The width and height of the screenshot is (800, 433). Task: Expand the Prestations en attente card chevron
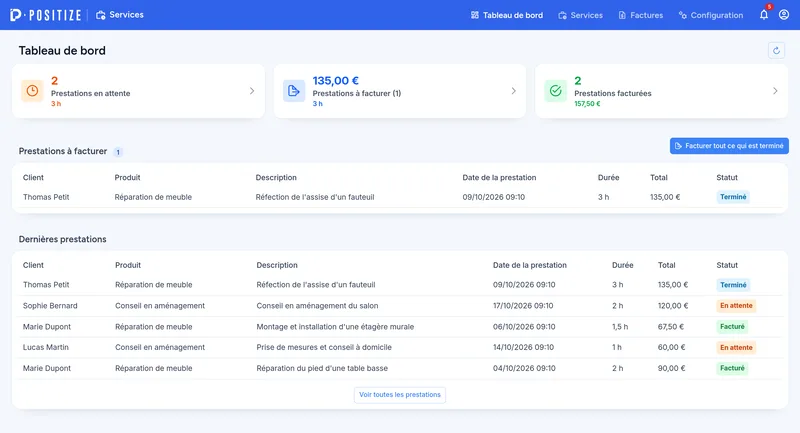[252, 91]
